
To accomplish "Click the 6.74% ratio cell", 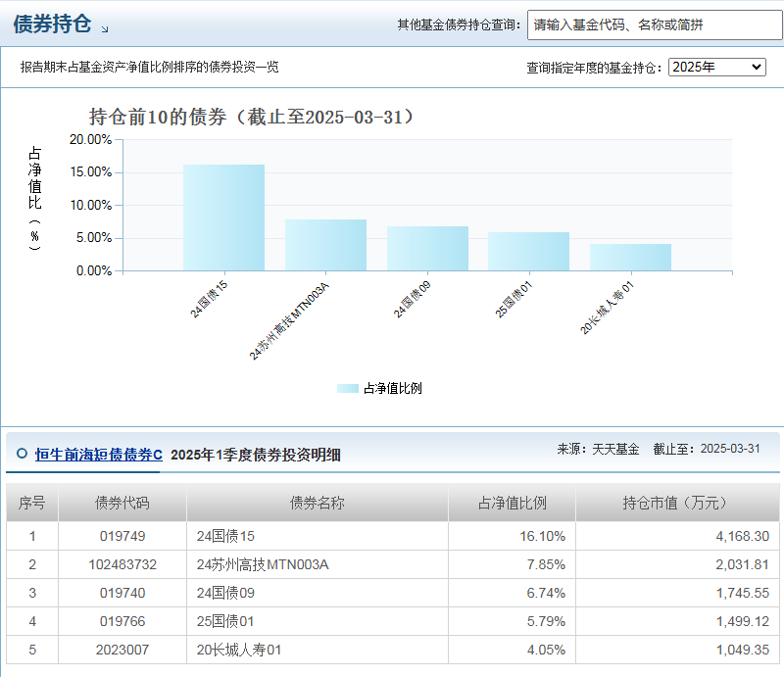I will coord(512,593).
